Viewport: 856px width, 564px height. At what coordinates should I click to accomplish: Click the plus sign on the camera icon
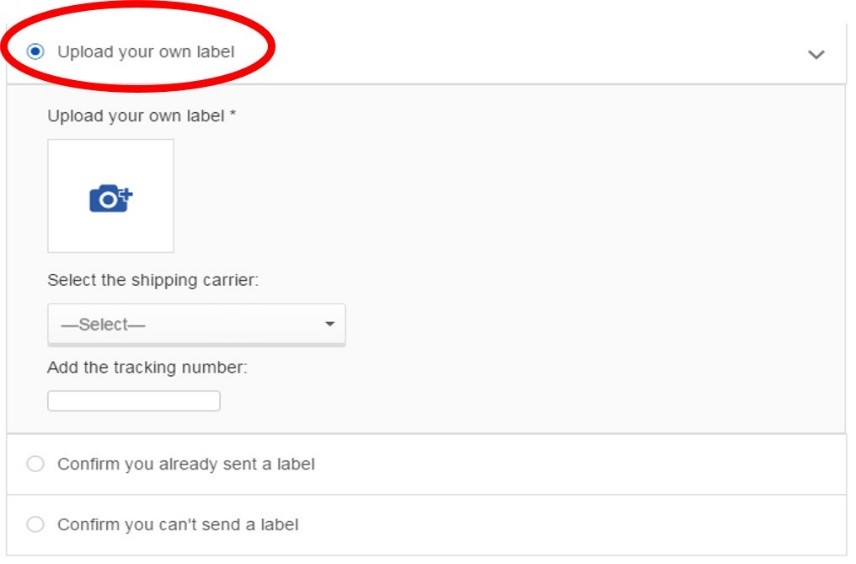(126, 193)
